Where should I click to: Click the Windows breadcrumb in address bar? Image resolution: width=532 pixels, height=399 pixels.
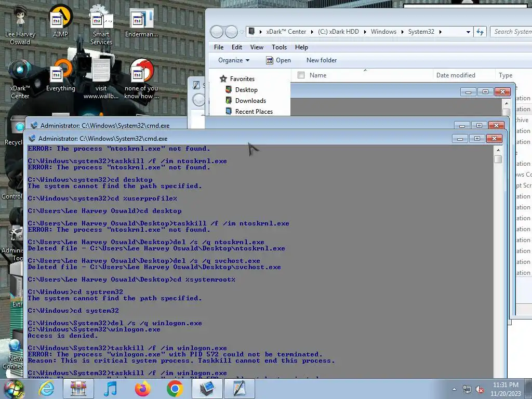pyautogui.click(x=383, y=32)
